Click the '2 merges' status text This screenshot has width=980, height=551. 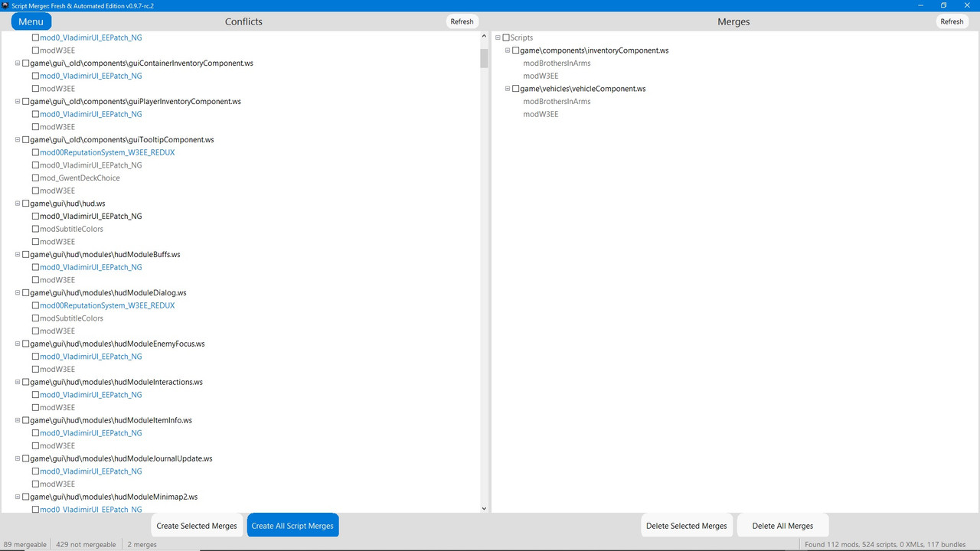tap(142, 545)
